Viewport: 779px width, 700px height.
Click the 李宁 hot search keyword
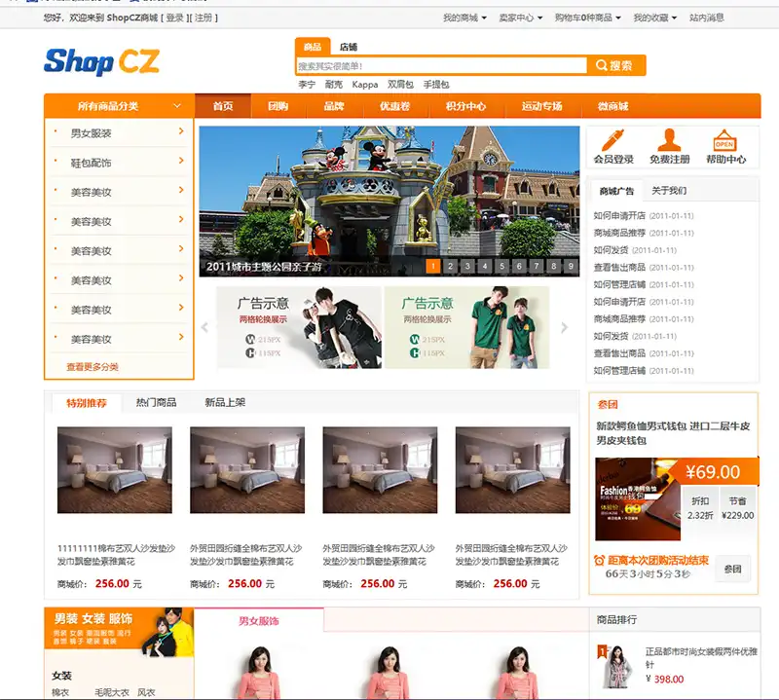pos(307,85)
